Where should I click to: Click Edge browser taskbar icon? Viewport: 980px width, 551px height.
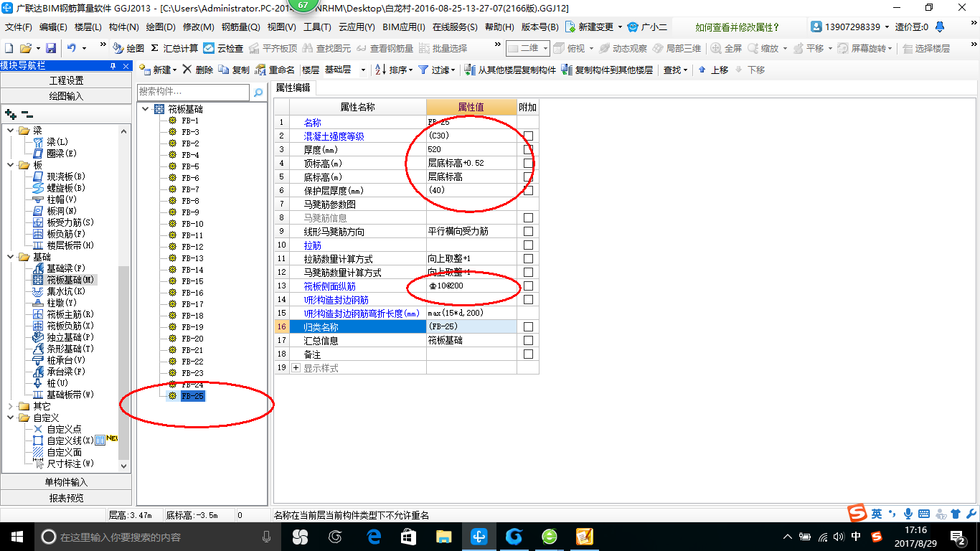click(x=374, y=536)
